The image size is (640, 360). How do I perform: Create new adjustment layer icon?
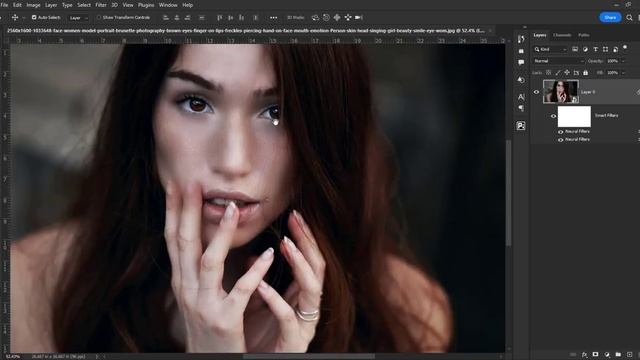(x=607, y=355)
